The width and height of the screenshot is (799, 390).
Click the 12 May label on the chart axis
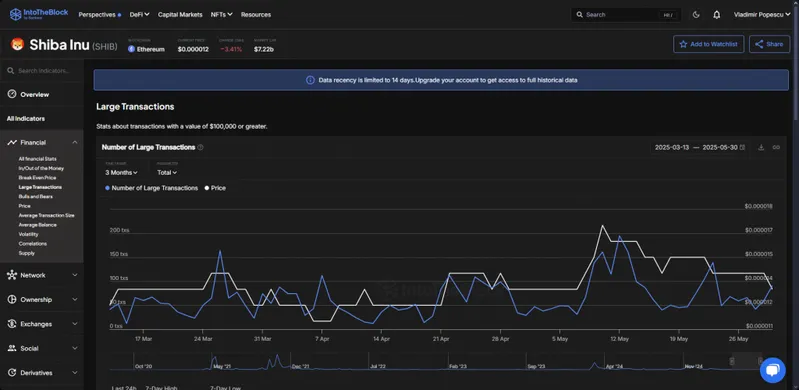[620, 339]
